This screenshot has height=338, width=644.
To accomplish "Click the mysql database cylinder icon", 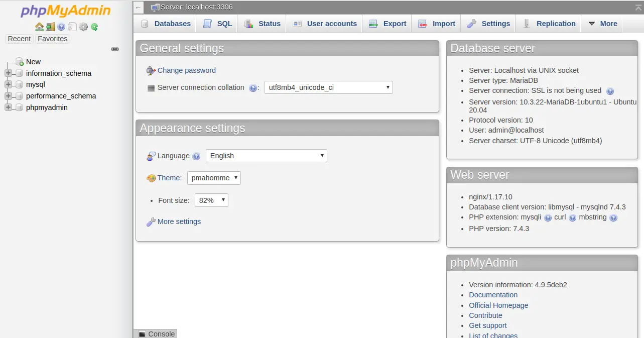I will 20,84.
